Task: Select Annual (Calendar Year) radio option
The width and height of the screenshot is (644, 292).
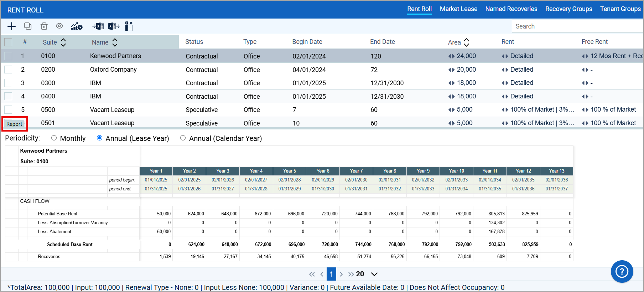Action: pyautogui.click(x=183, y=138)
